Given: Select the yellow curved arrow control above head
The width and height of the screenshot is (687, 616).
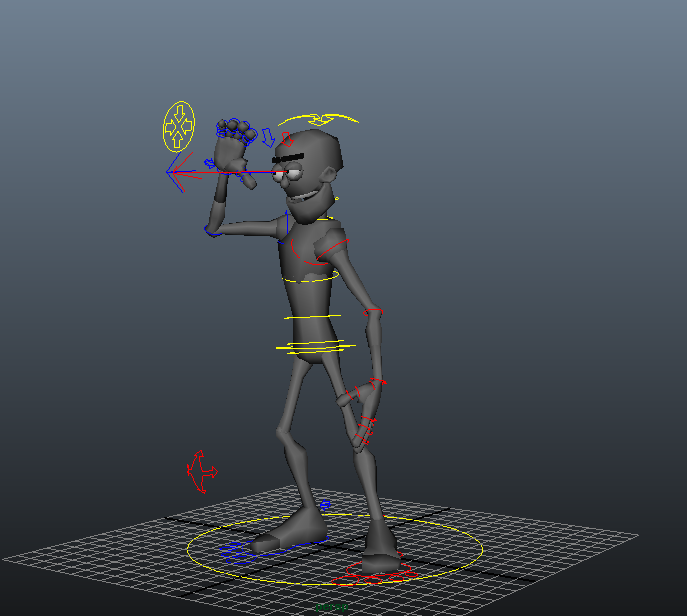Looking at the screenshot, I should click(319, 119).
